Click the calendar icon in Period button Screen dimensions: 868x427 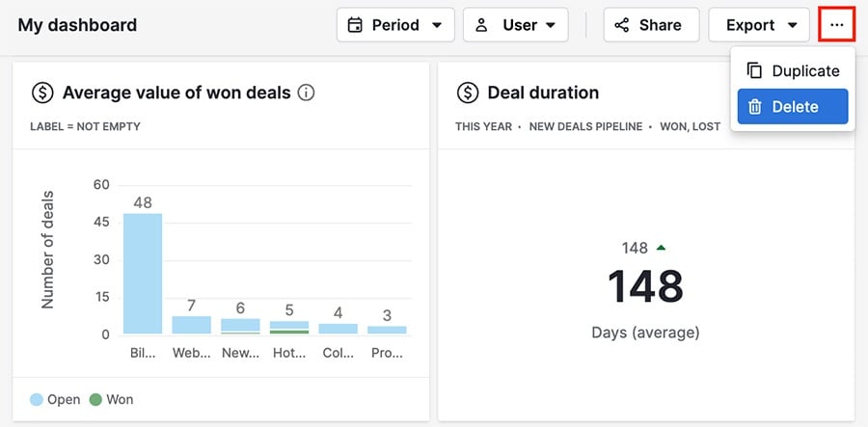click(355, 25)
